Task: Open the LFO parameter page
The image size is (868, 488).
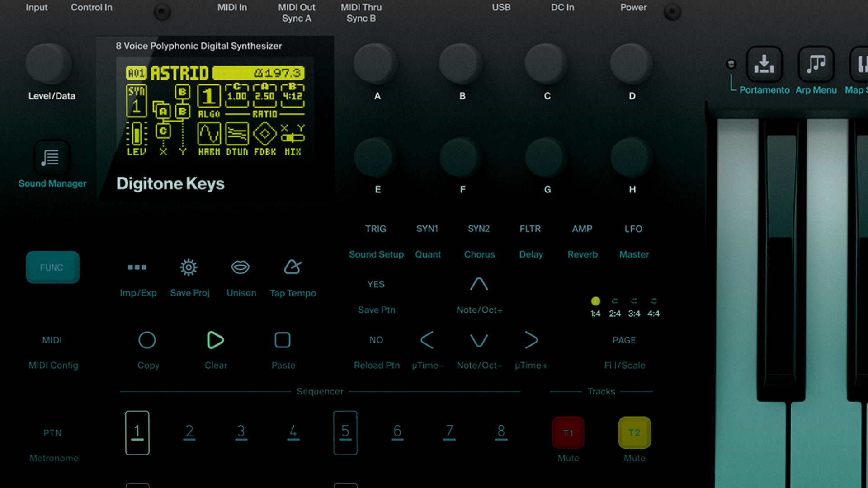Action: click(x=633, y=229)
